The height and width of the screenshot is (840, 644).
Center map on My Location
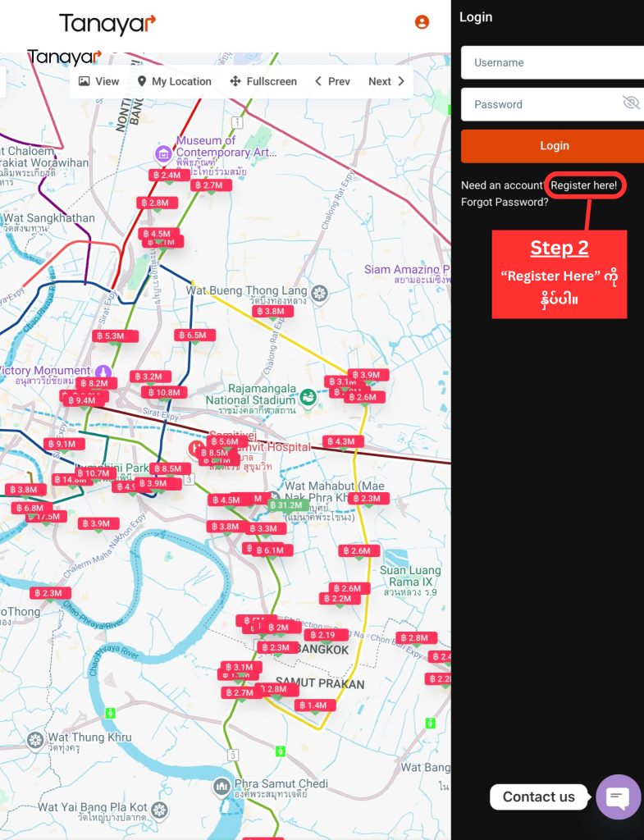pyautogui.click(x=174, y=81)
